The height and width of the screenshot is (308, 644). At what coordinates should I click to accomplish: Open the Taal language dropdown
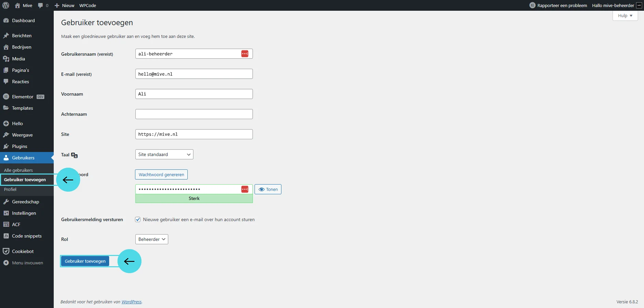(164, 154)
